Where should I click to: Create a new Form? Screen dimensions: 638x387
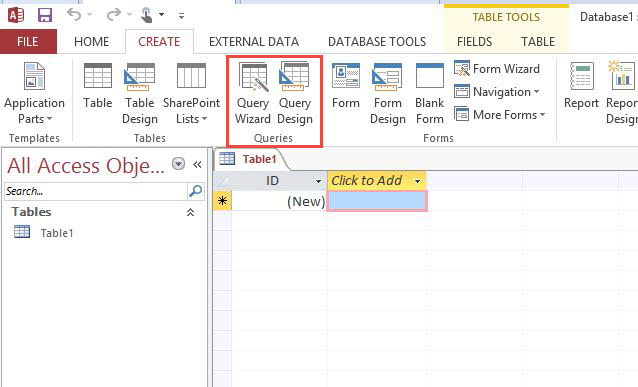coord(346,86)
